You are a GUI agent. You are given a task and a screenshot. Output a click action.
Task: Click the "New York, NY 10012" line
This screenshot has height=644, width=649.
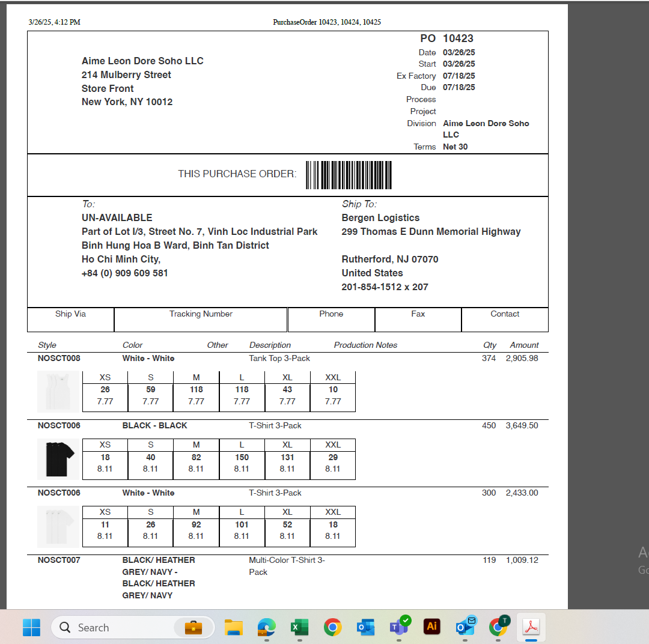coord(127,102)
